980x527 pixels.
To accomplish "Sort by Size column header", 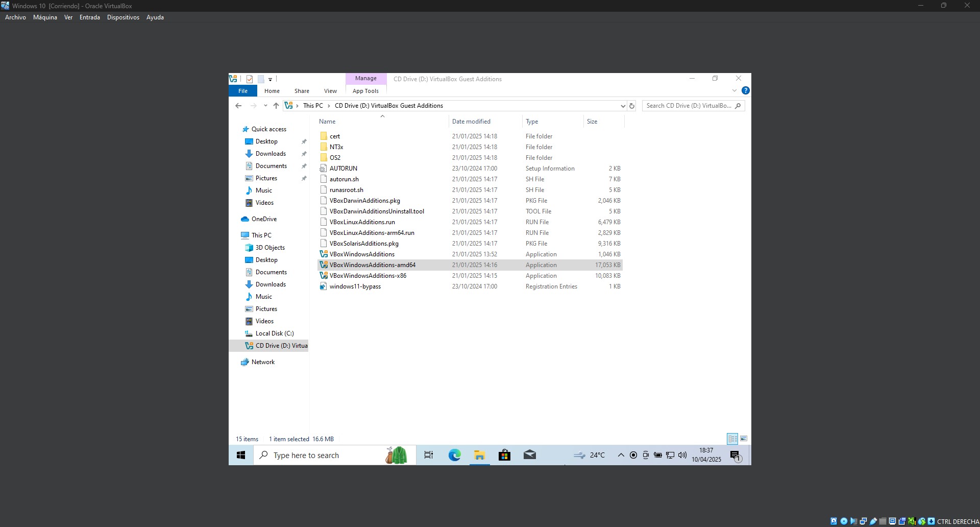I will click(604, 122).
